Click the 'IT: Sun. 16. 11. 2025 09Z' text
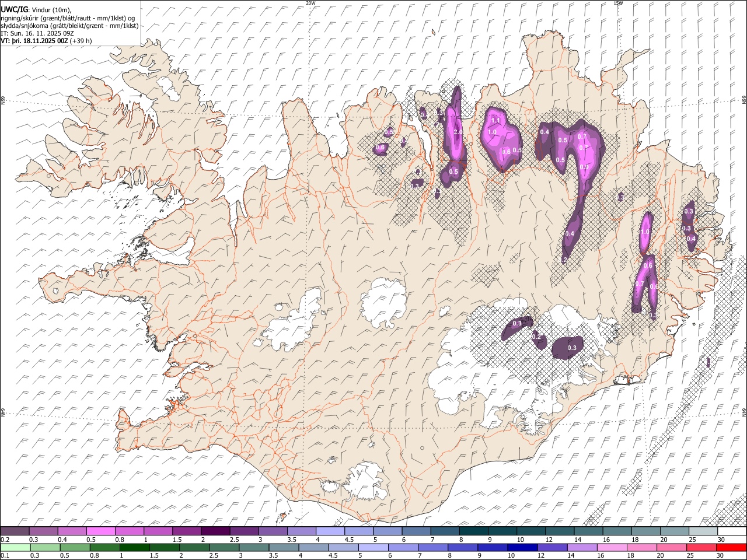Screen dimensions: 747x560 coord(37,33)
